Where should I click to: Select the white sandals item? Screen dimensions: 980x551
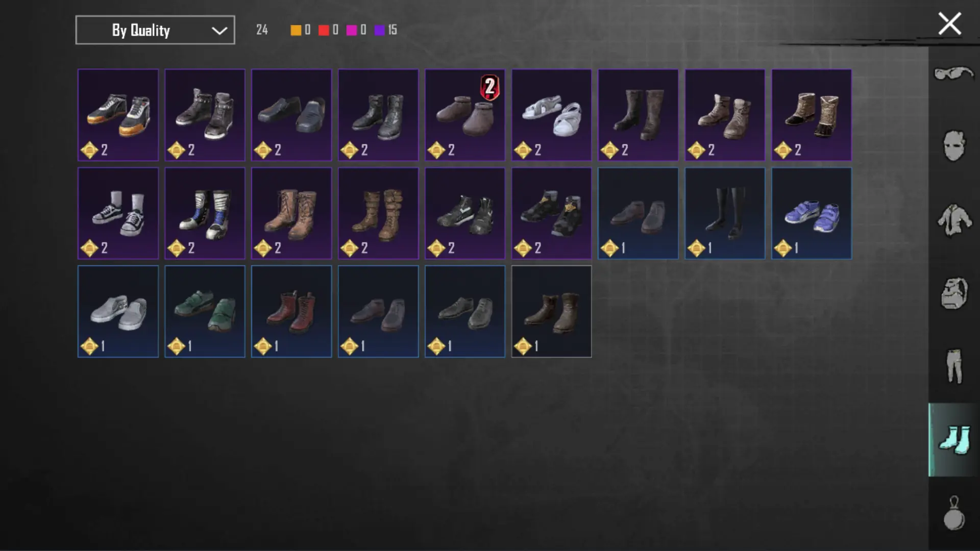pyautogui.click(x=552, y=115)
